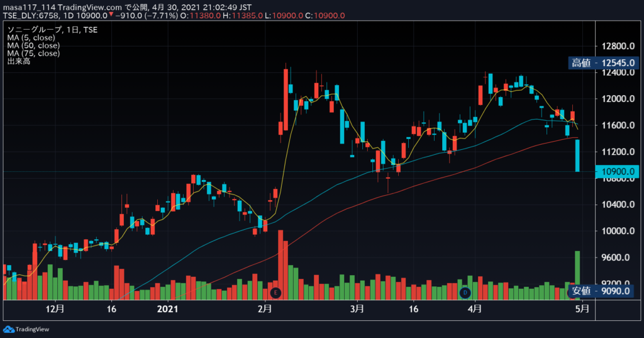Click the TradingView cloud logo icon
644x338 pixels.
pos(8,329)
